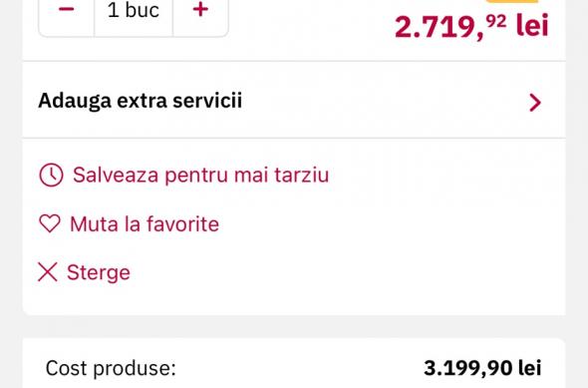Tap the word 'favorite' next to the heart
The height and width of the screenshot is (388, 588).
(182, 224)
